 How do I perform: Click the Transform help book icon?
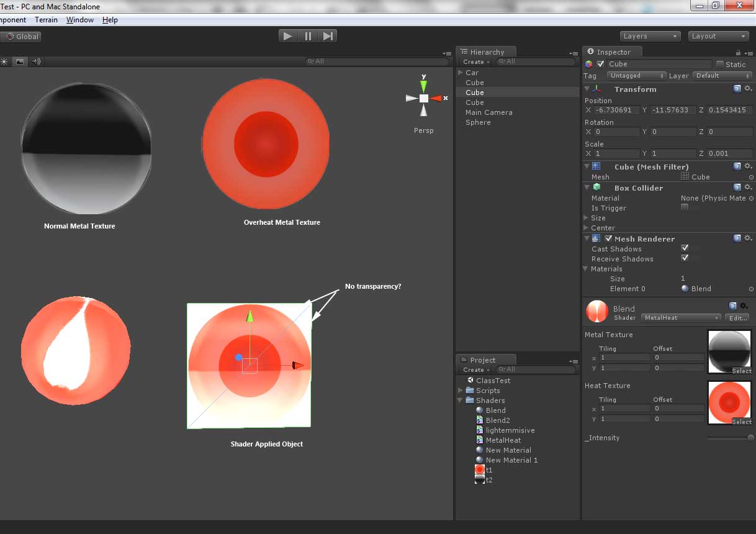tap(737, 89)
